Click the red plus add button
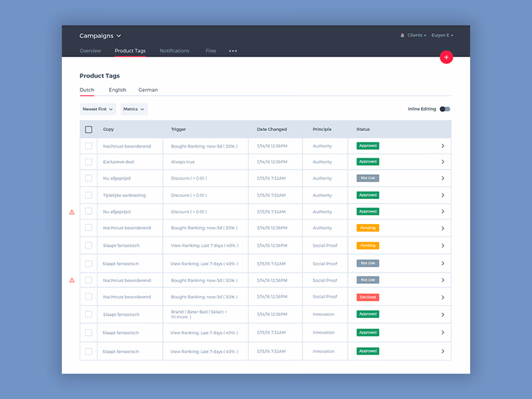This screenshot has width=532, height=399. [x=446, y=57]
